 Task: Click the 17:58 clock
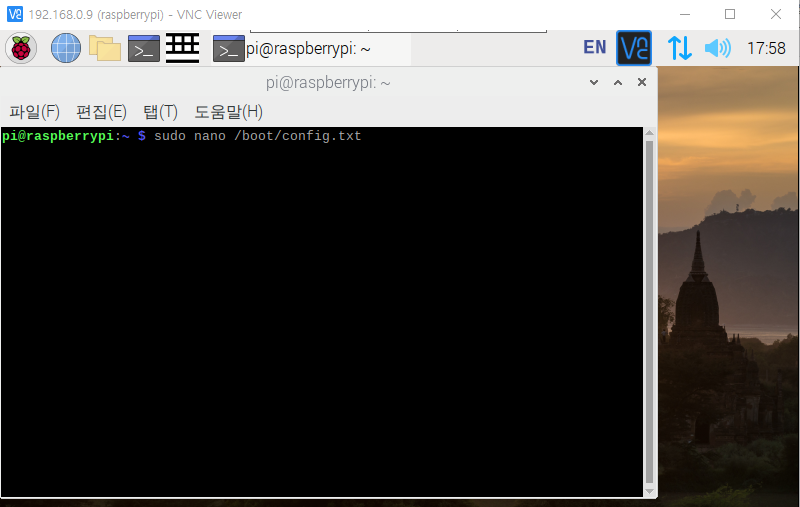[x=766, y=48]
